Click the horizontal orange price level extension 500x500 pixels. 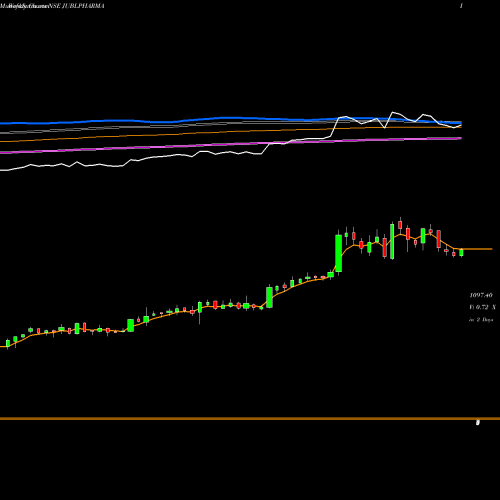point(477,249)
